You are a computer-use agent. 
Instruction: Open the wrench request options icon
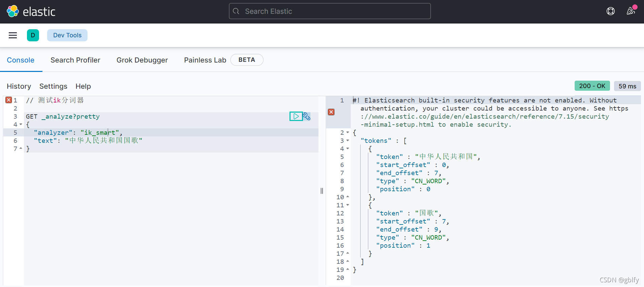click(306, 116)
